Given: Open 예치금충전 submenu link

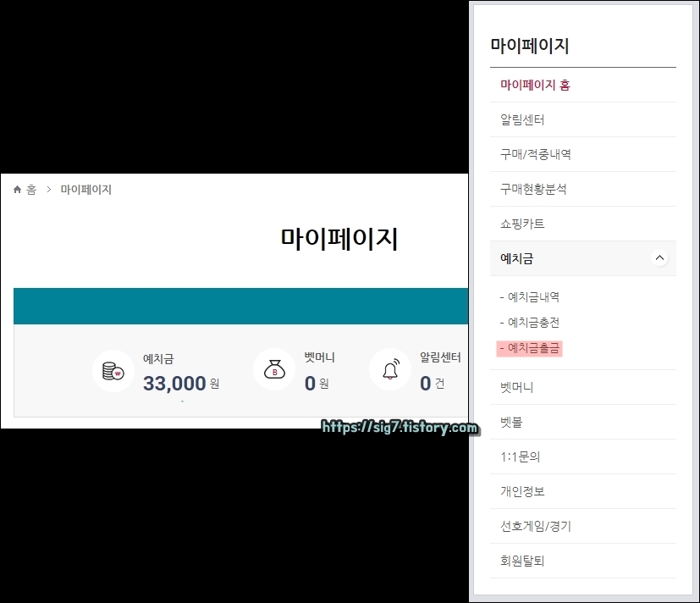Looking at the screenshot, I should click(x=530, y=323).
